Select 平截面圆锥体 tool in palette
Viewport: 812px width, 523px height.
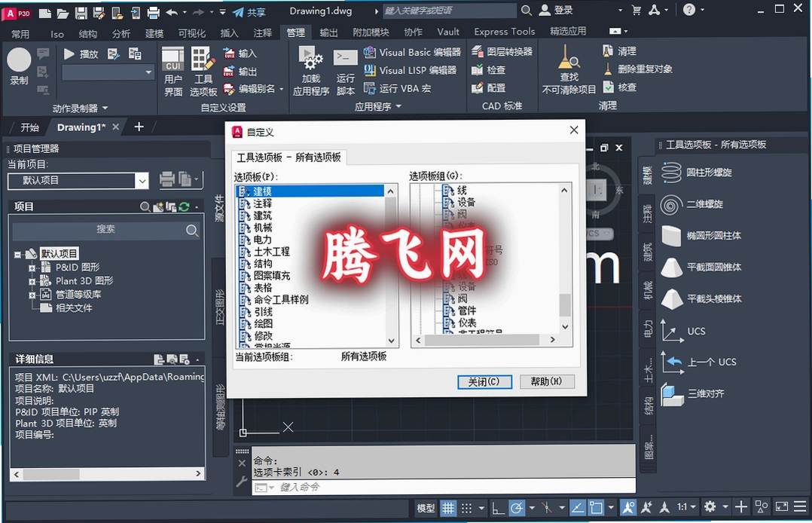(x=701, y=268)
